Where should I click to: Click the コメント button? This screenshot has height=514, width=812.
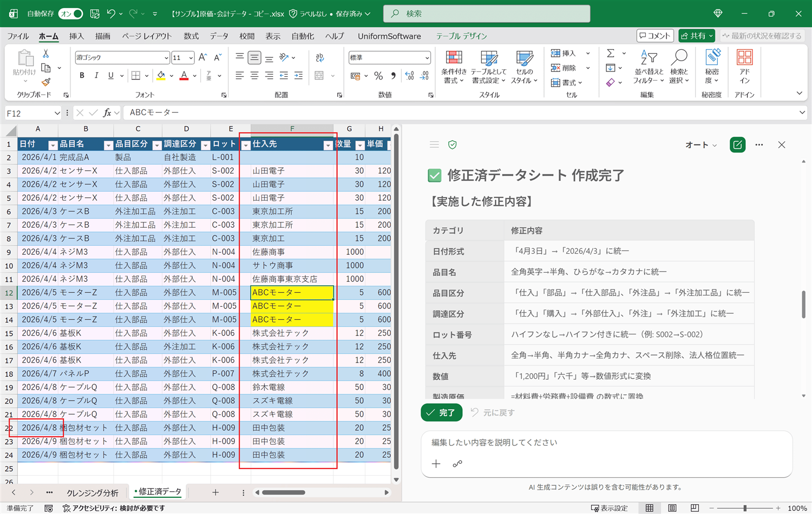pyautogui.click(x=655, y=36)
